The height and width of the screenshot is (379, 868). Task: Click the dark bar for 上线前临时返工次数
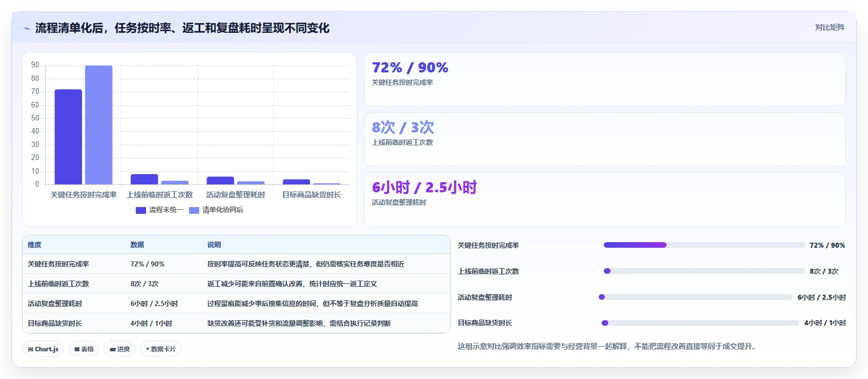[x=144, y=179]
